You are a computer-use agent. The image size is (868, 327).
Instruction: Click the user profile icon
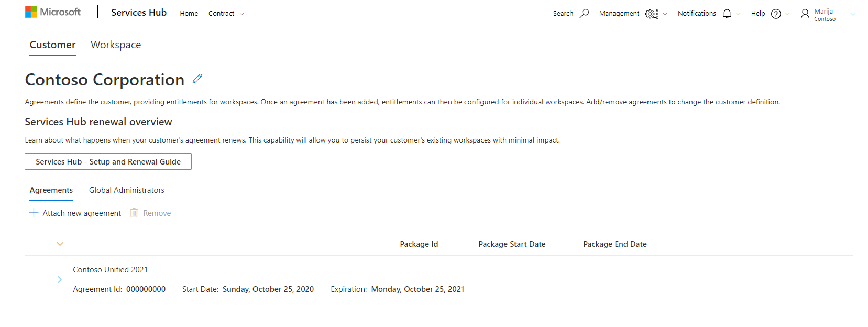805,14
